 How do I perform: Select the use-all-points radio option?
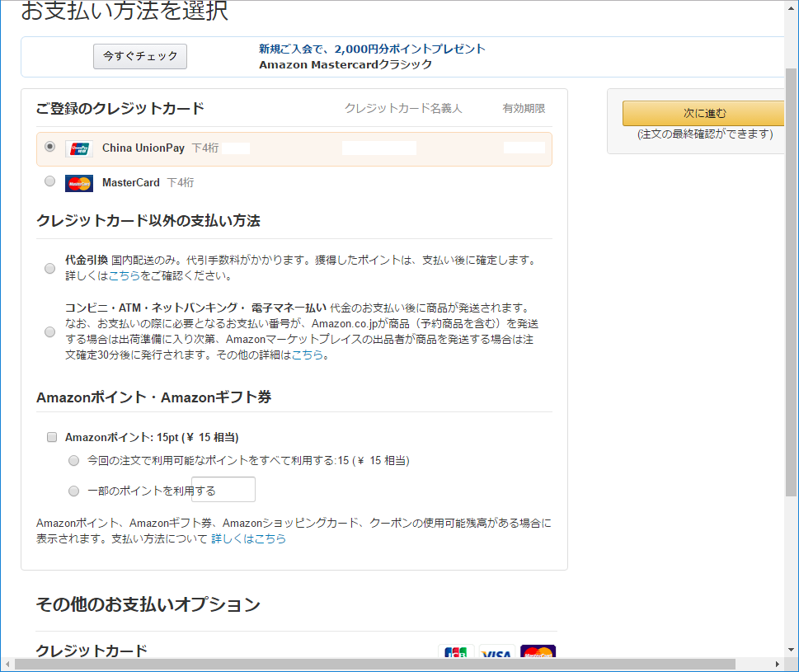(74, 461)
